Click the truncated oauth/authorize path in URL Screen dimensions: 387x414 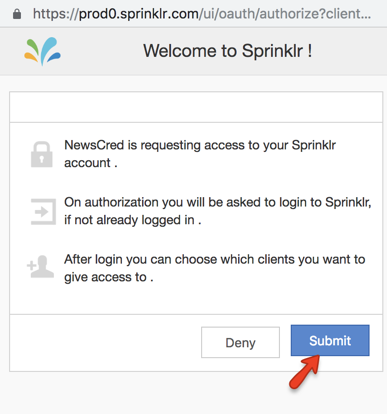[x=285, y=14]
